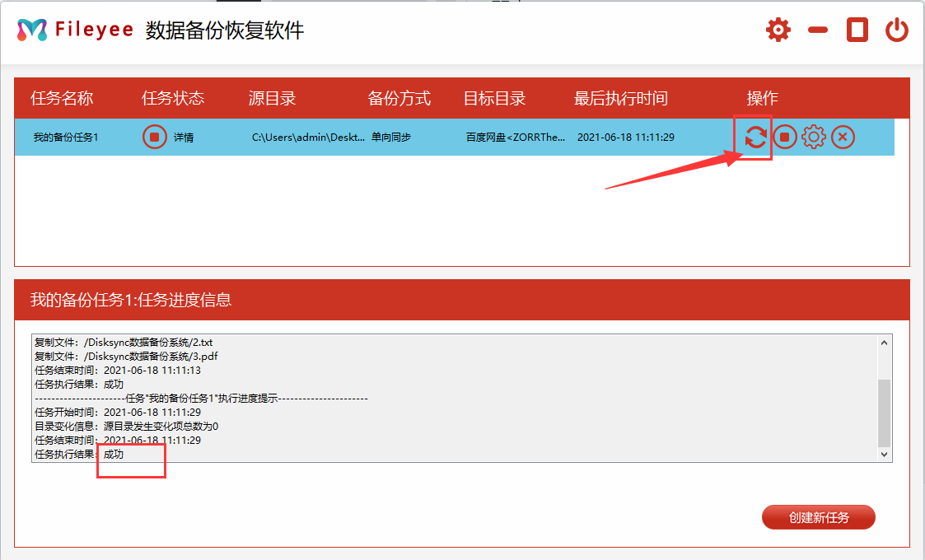Open application settings gear in title bar

778,31
